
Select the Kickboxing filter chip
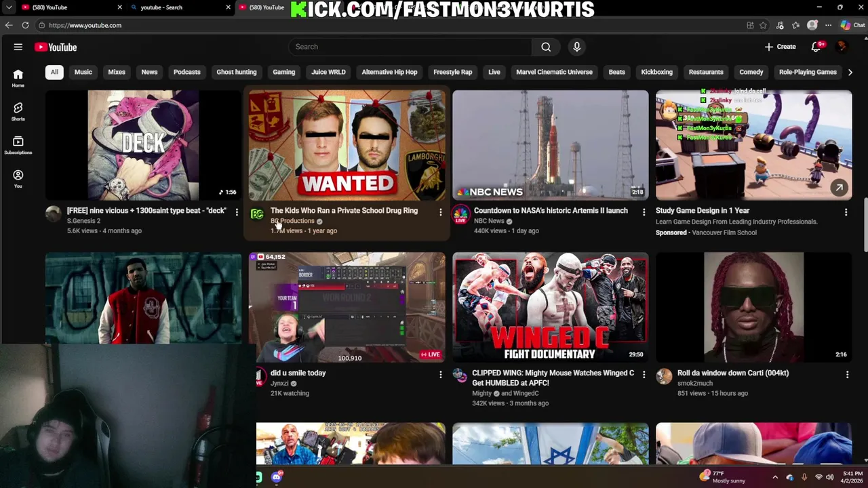coord(657,72)
